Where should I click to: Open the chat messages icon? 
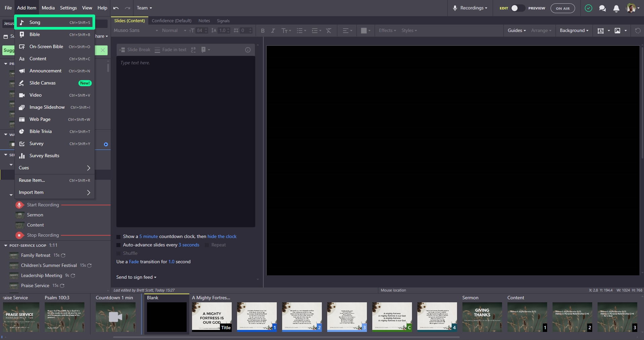[602, 8]
